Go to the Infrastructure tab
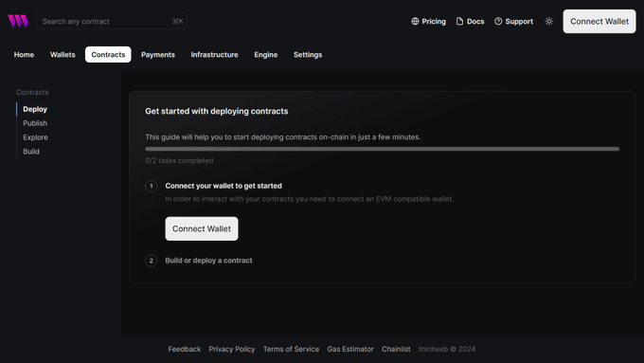The width and height of the screenshot is (644, 363). [214, 55]
